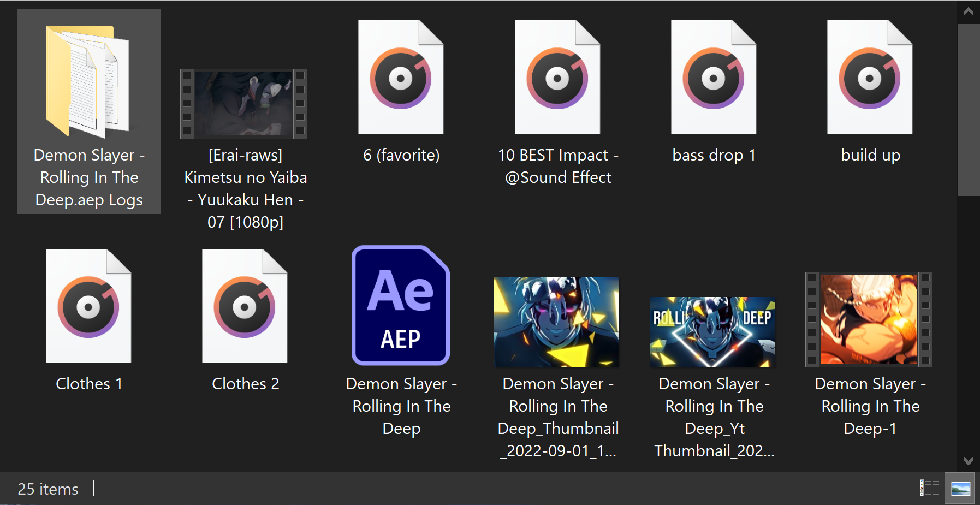The width and height of the screenshot is (980, 505).
Task: Select the "Clothes 2" audio file
Action: (245, 307)
